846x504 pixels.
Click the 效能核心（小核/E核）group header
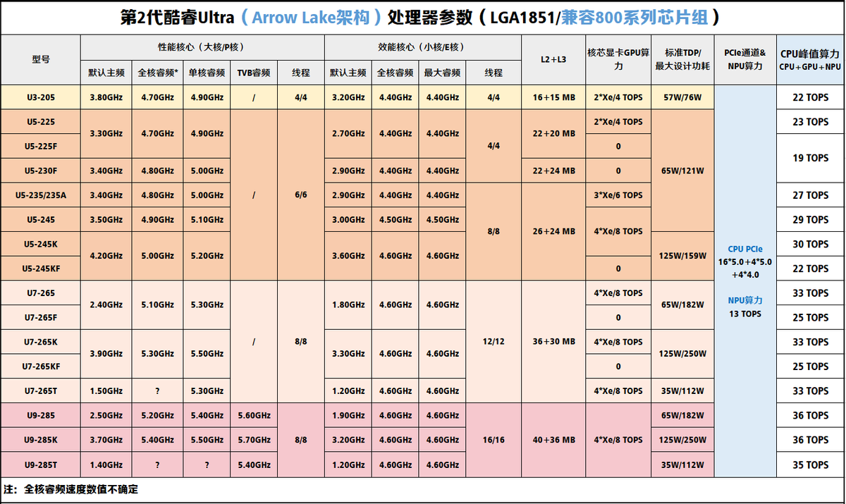point(422,47)
